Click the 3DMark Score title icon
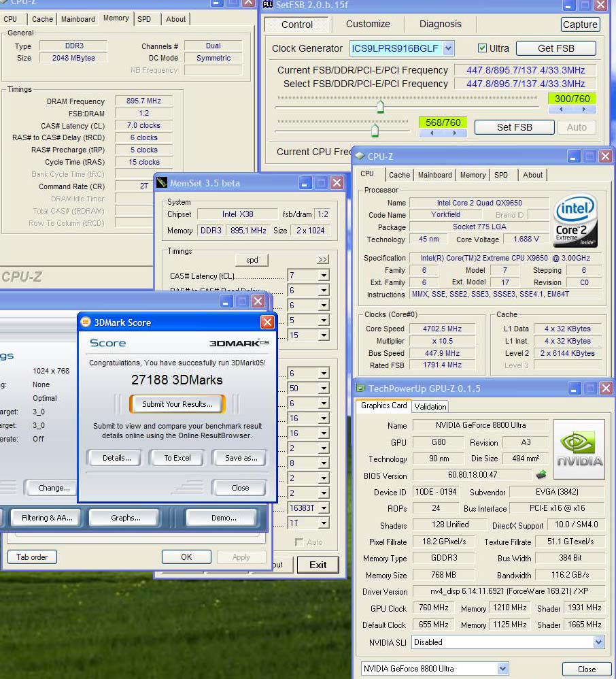This screenshot has height=679, width=616. (86, 322)
